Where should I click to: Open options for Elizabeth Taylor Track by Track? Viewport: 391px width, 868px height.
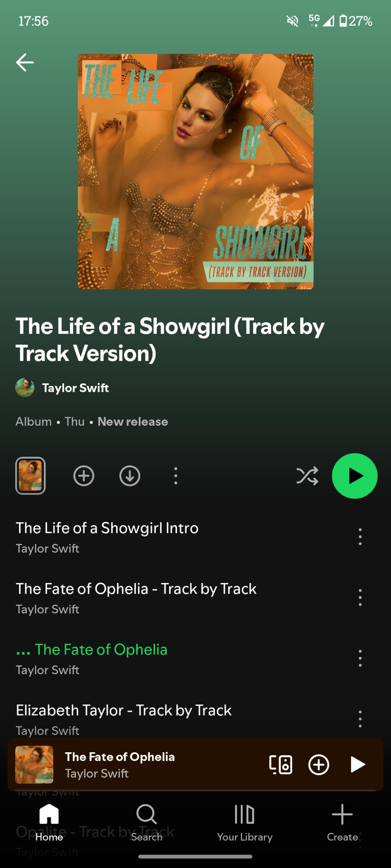360,719
